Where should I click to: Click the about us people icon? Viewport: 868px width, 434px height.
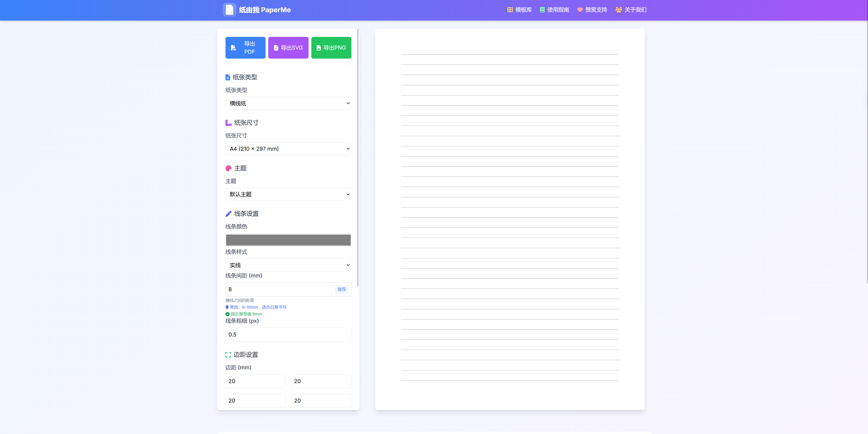tap(618, 10)
